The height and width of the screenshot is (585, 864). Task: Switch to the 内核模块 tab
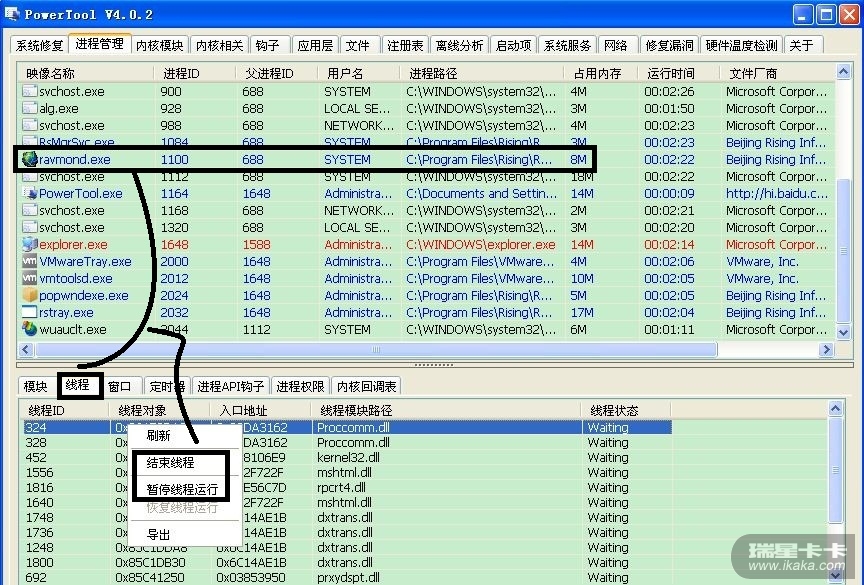click(x=160, y=45)
